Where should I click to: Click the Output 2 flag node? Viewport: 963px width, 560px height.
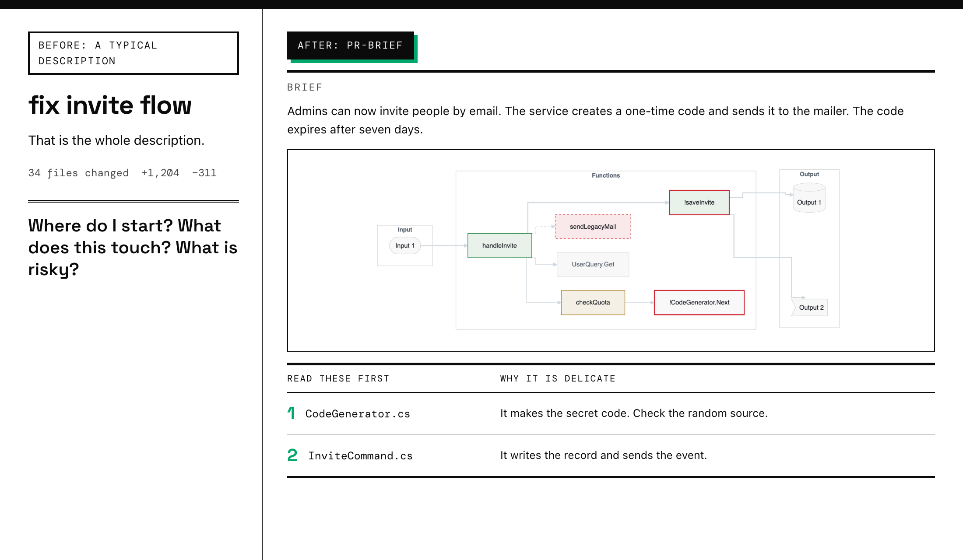[809, 308]
